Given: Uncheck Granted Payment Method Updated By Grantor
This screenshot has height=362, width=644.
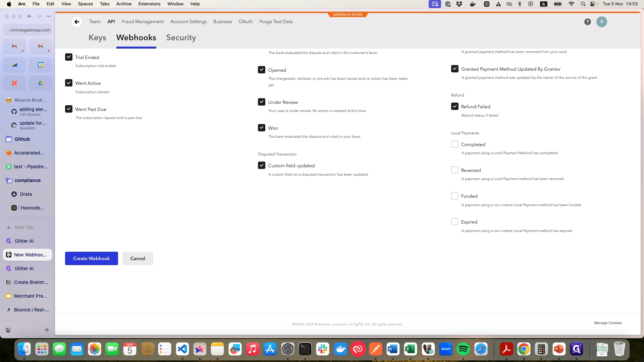Looking at the screenshot, I should (455, 69).
